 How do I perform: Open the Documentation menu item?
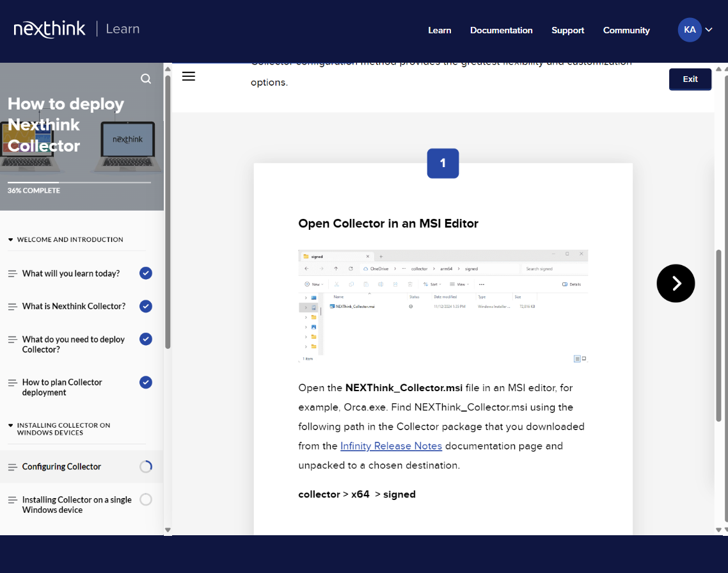point(501,30)
